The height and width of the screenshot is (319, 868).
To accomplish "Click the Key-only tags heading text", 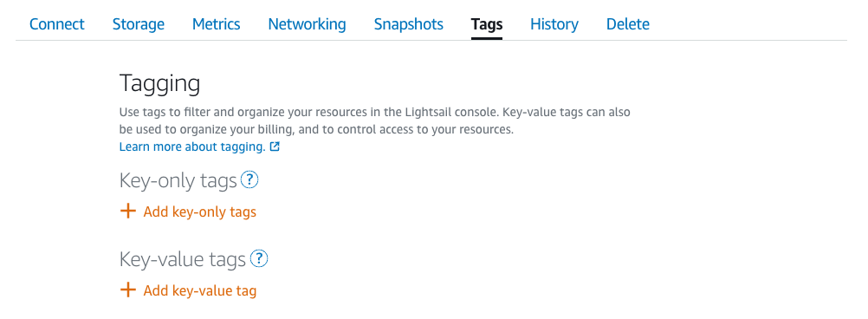I will coord(178,180).
